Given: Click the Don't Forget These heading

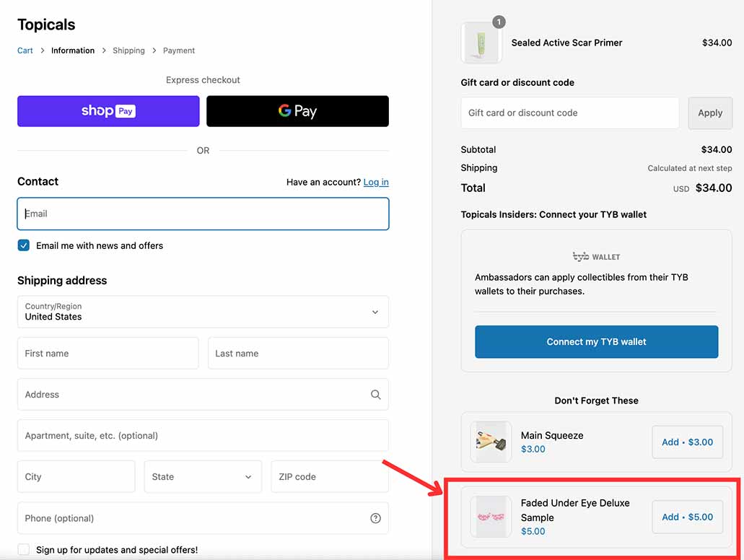Looking at the screenshot, I should [x=596, y=401].
